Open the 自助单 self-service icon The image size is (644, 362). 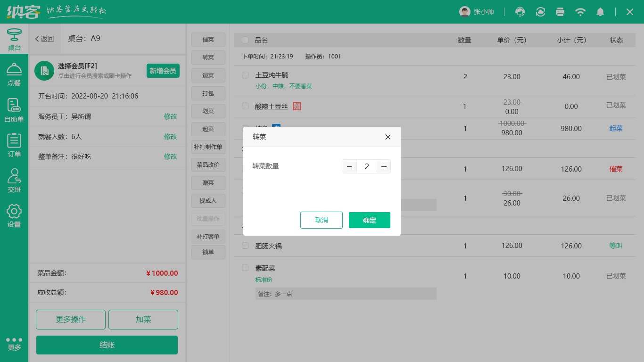tap(14, 107)
